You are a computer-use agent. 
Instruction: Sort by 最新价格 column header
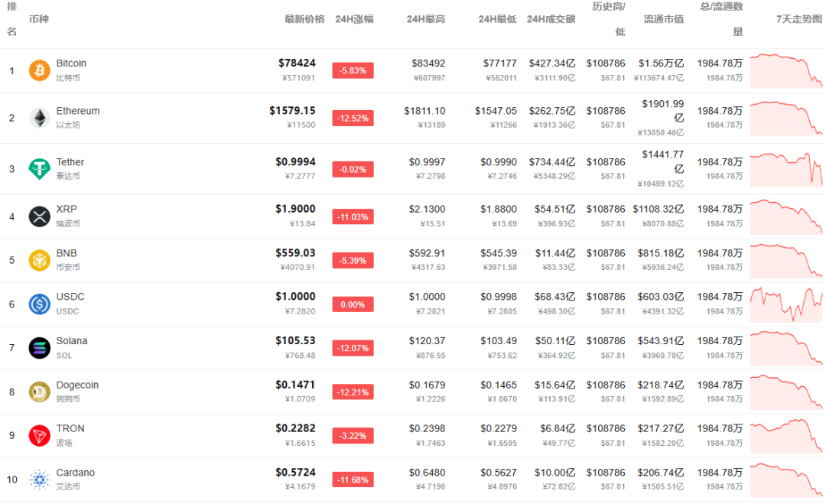pyautogui.click(x=304, y=19)
